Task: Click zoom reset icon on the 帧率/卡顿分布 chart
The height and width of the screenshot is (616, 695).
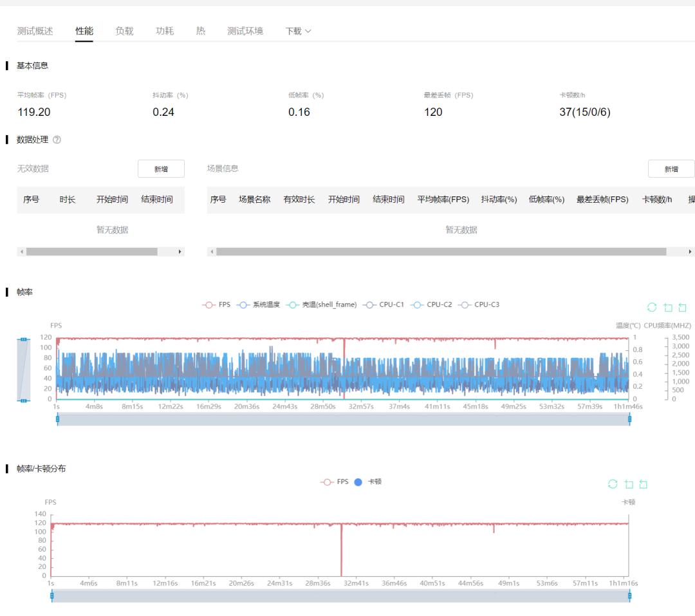Action: click(x=643, y=484)
